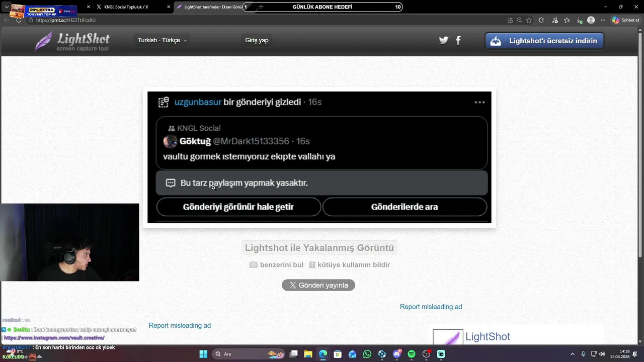This screenshot has height=362, width=644.
Task: Click the captured screenshot image
Action: [x=319, y=157]
